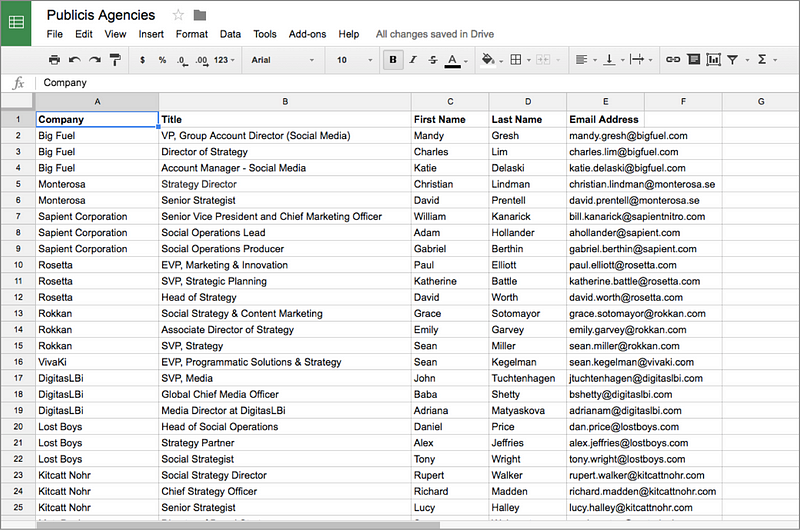
Task: Select cell 'Chief Strategy Officer'
Action: (285, 491)
